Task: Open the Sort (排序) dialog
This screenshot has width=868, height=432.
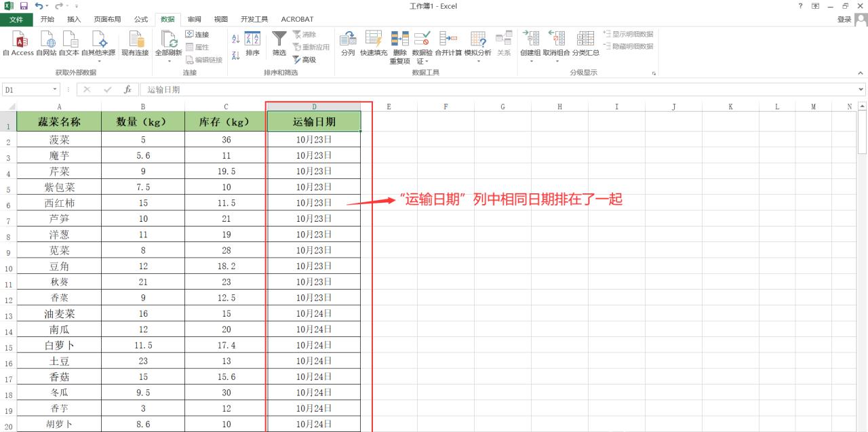Action: (252, 44)
